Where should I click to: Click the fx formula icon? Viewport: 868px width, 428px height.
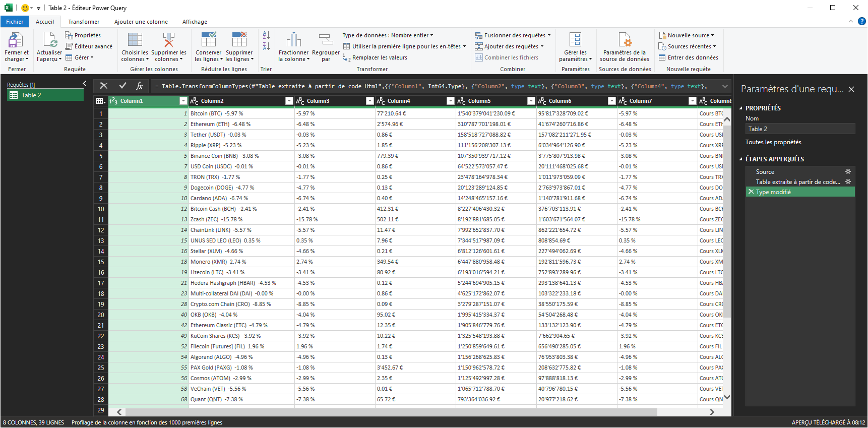point(140,86)
